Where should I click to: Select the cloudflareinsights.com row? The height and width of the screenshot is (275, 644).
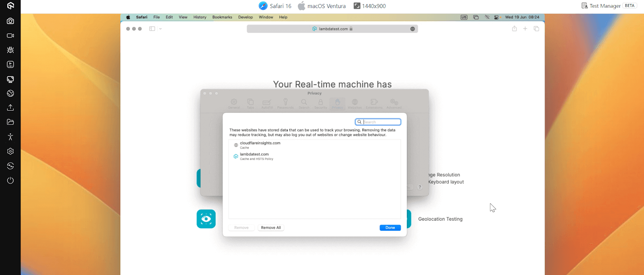click(315, 145)
